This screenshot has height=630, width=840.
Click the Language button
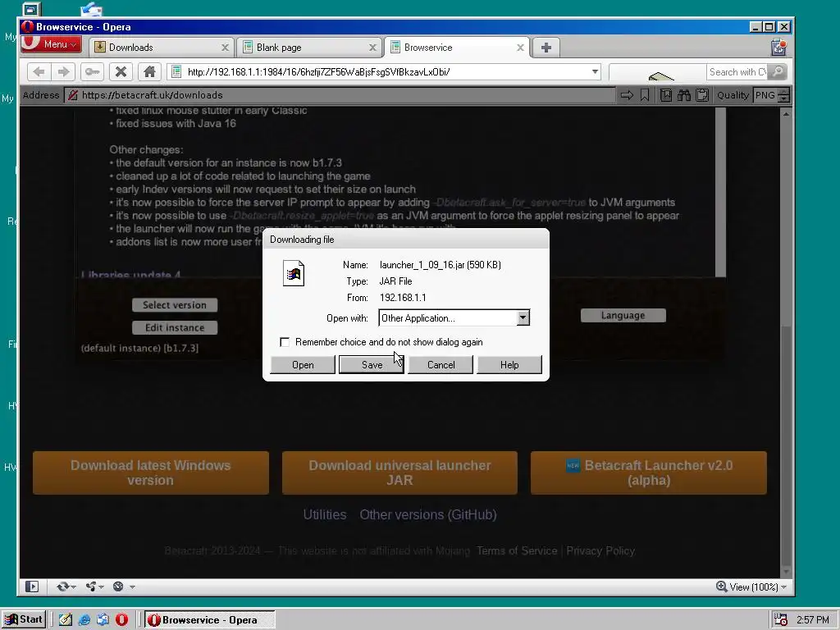point(623,316)
